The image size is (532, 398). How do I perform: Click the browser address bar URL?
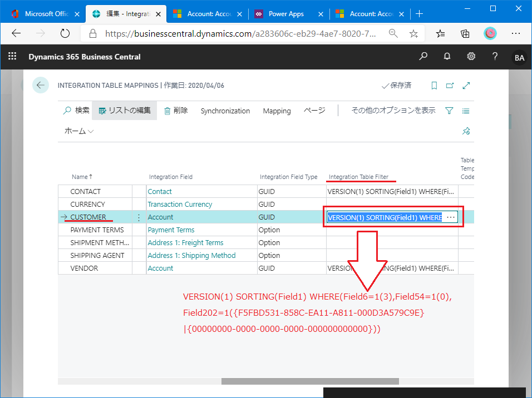click(x=240, y=33)
